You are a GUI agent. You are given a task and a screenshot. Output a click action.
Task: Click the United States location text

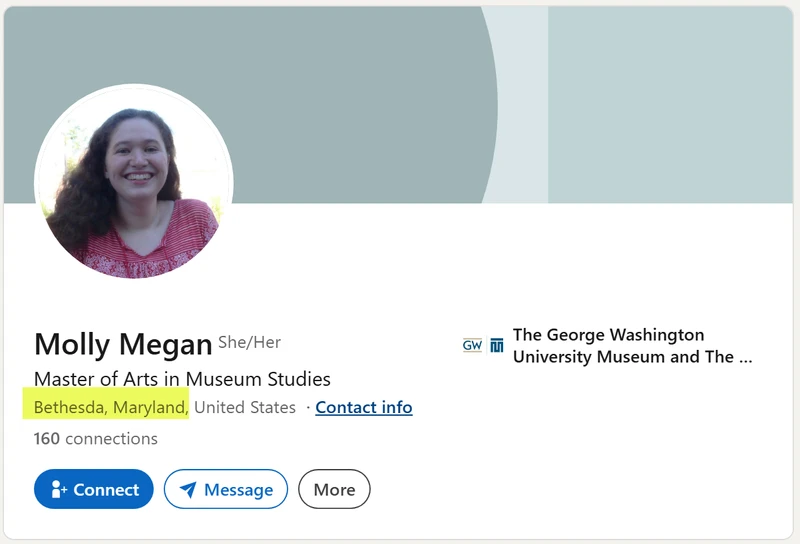coord(245,407)
